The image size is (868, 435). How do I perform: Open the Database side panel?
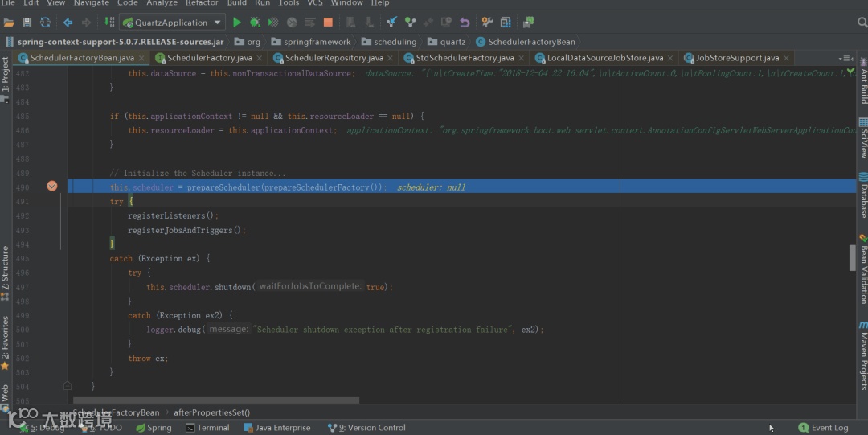[863, 195]
